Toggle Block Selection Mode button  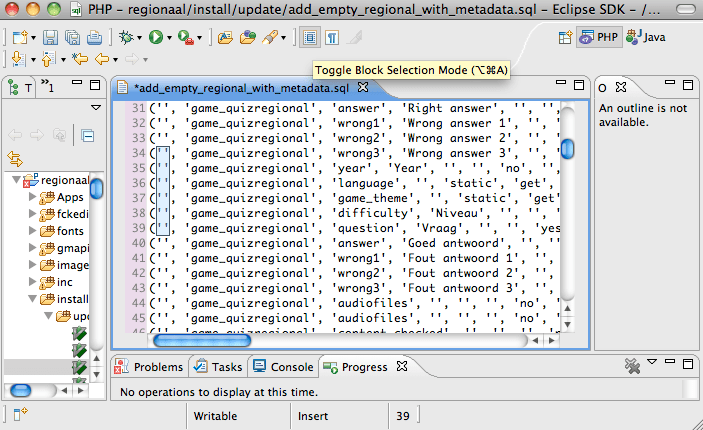point(310,38)
